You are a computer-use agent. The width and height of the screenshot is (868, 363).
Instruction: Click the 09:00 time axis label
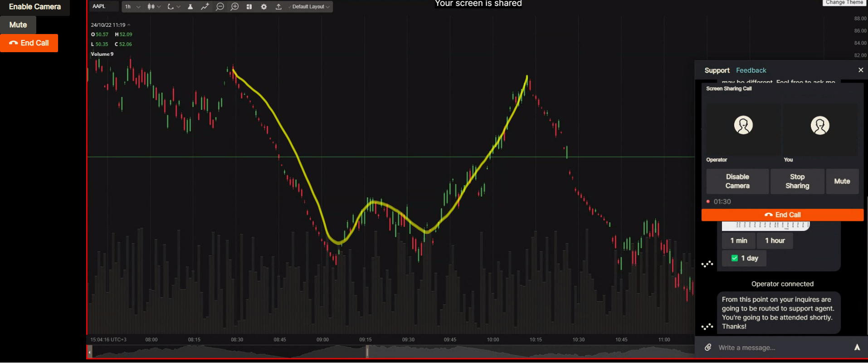(322, 340)
